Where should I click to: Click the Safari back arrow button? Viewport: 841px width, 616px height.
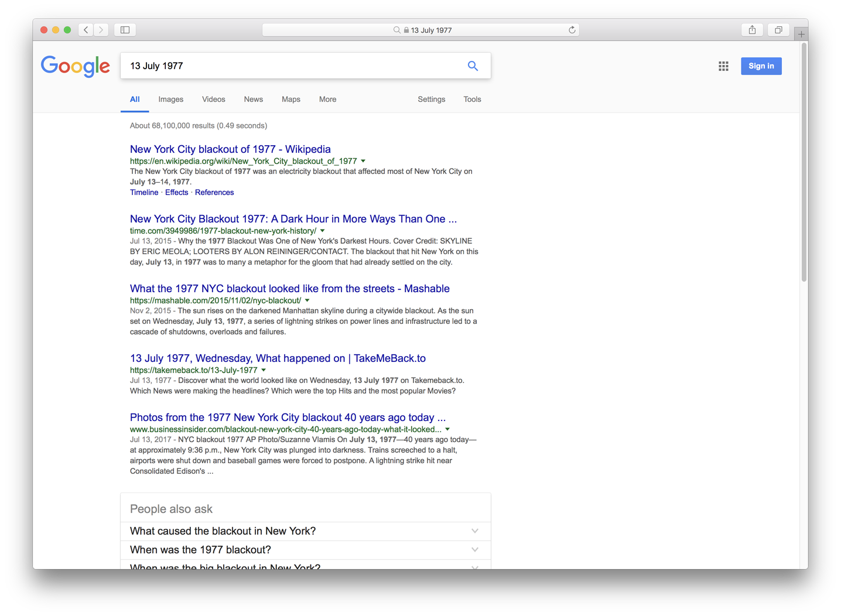[x=86, y=30]
